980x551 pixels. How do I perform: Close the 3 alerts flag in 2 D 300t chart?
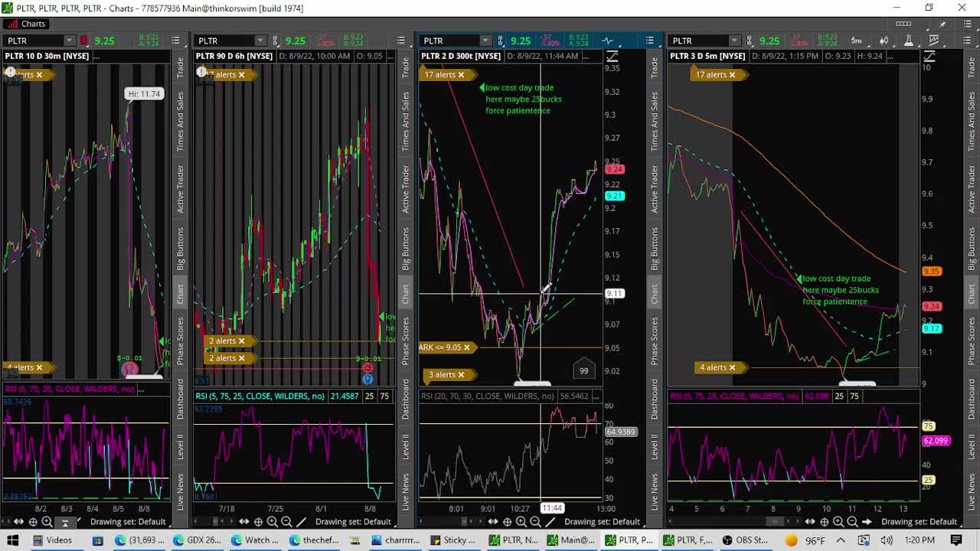[x=461, y=374]
